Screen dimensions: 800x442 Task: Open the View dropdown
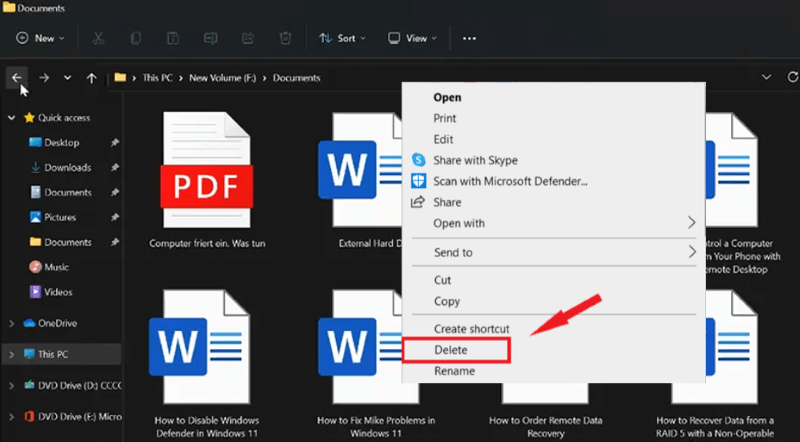[x=412, y=38]
